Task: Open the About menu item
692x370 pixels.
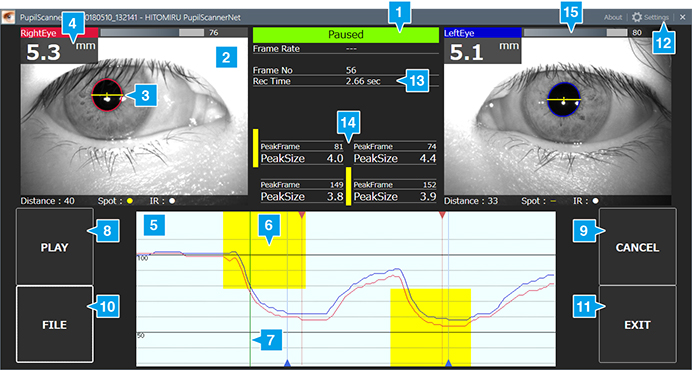Action: [x=613, y=17]
